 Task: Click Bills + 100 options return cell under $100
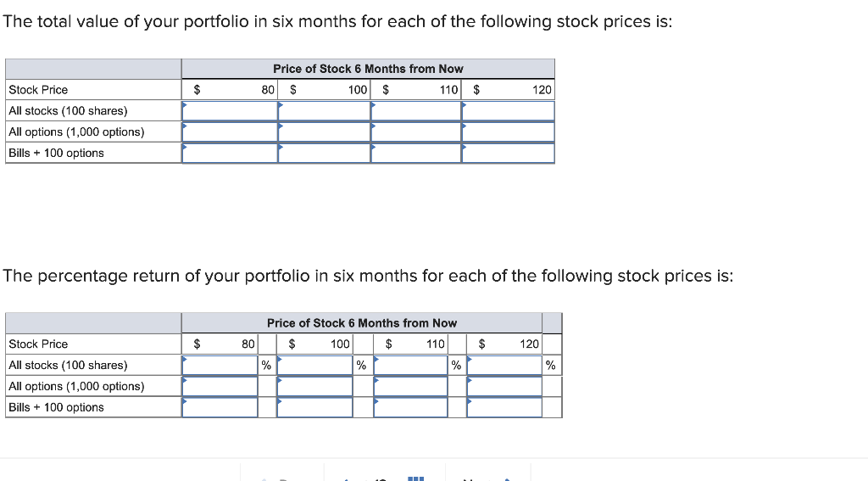[x=314, y=407]
